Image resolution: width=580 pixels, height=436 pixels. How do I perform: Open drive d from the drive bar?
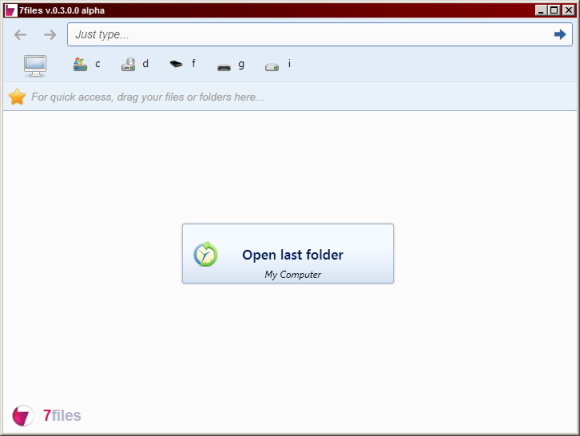coord(135,64)
